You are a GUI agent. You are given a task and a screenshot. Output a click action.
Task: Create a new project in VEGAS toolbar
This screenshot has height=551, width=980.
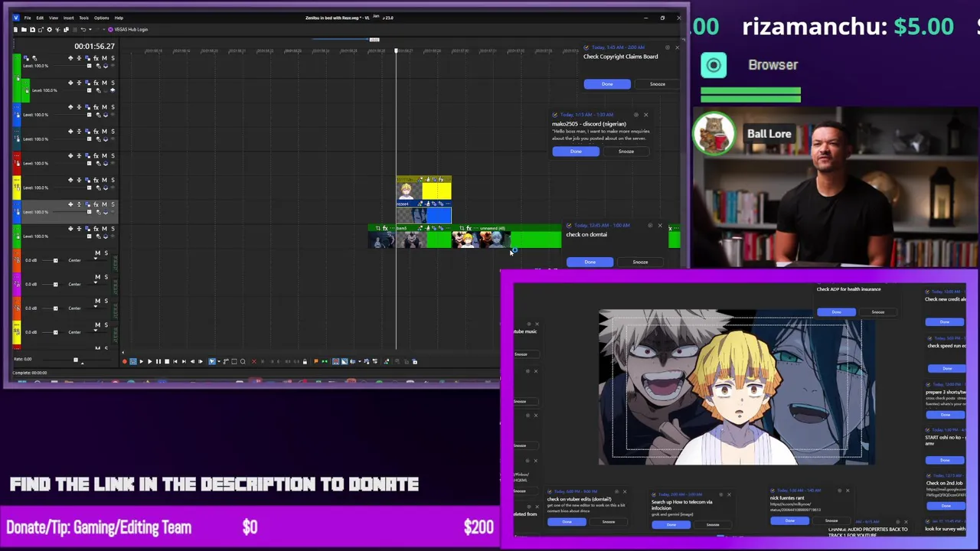click(x=15, y=29)
